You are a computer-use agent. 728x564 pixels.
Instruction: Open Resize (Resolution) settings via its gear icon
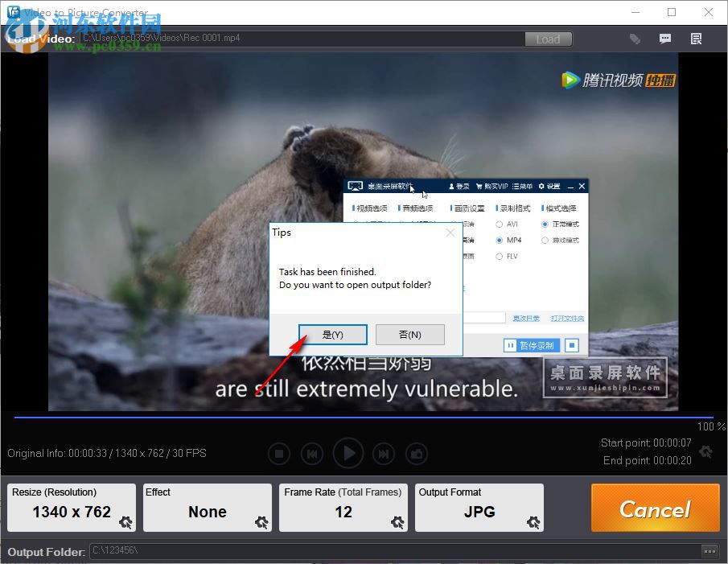tap(125, 523)
